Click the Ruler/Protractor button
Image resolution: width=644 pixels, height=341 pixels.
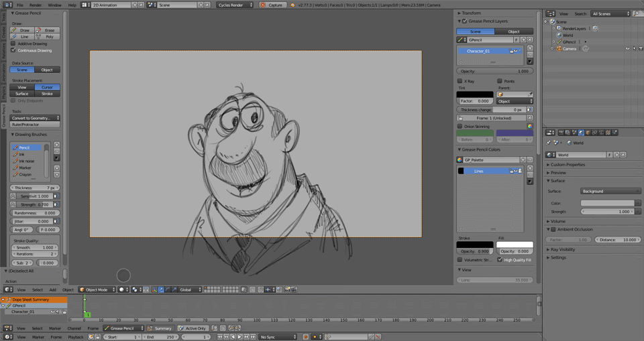(35, 125)
